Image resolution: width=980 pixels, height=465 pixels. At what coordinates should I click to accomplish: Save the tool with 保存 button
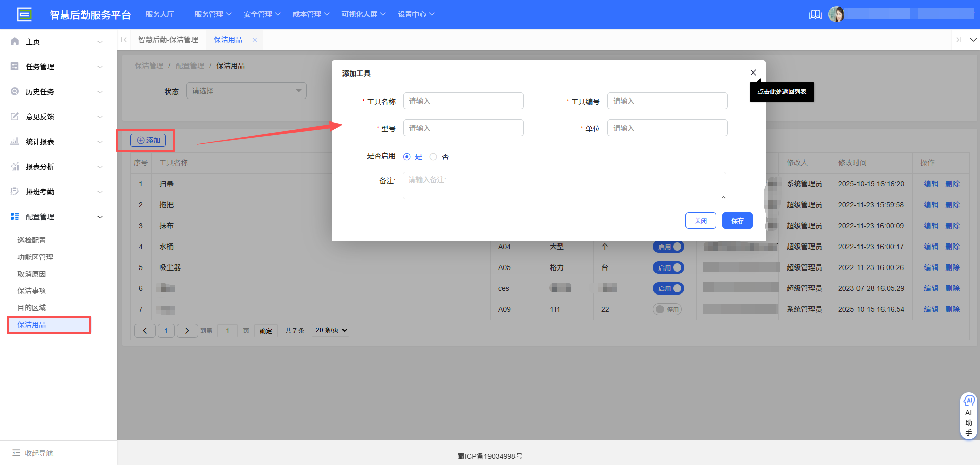pyautogui.click(x=737, y=221)
